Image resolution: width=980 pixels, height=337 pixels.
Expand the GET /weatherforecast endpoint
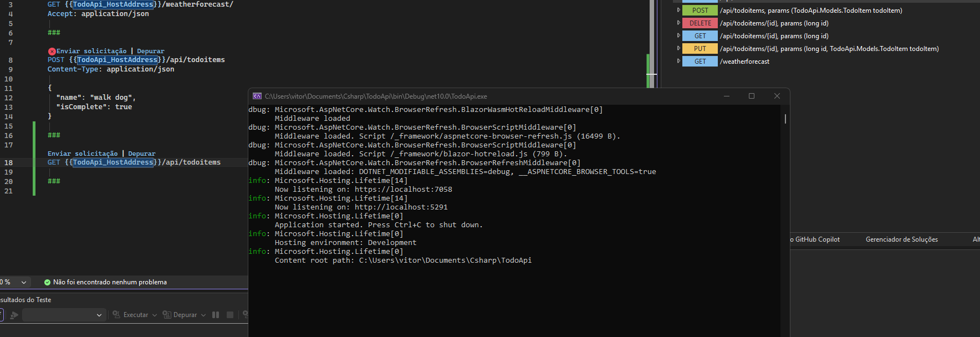click(678, 61)
